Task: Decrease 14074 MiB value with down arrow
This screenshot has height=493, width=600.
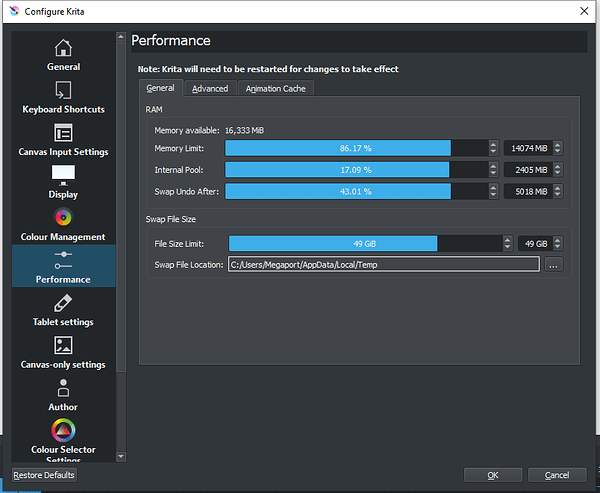Action: tap(558, 152)
